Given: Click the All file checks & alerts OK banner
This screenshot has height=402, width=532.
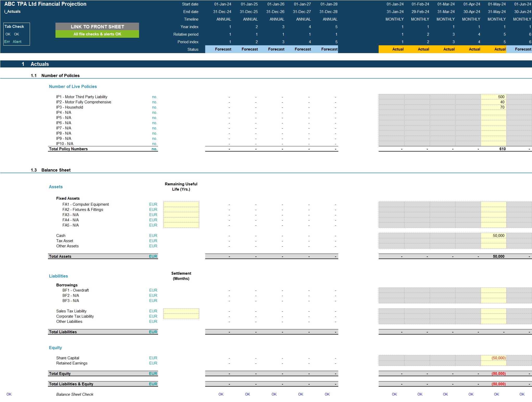Looking at the screenshot, I should coord(97,34).
